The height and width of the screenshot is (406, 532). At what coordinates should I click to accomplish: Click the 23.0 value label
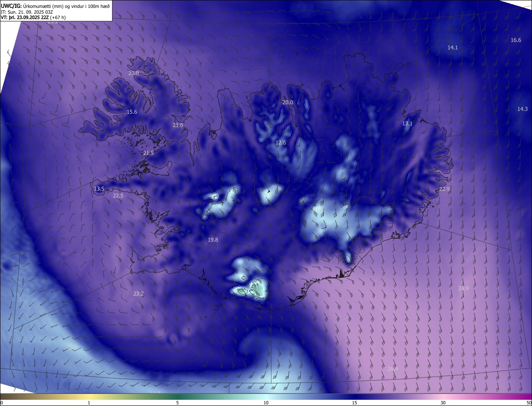[x=133, y=73]
